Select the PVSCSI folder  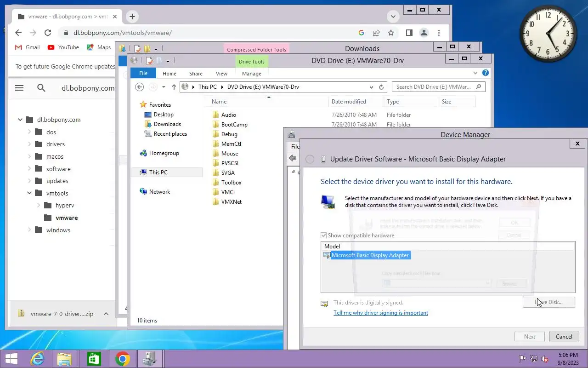pos(230,163)
